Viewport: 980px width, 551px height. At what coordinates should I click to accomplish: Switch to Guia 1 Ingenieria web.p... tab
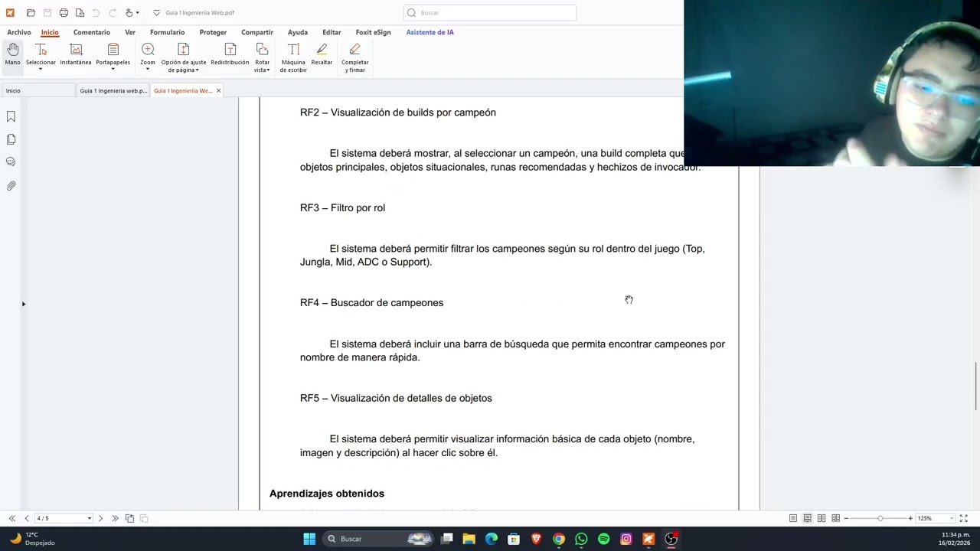(113, 90)
